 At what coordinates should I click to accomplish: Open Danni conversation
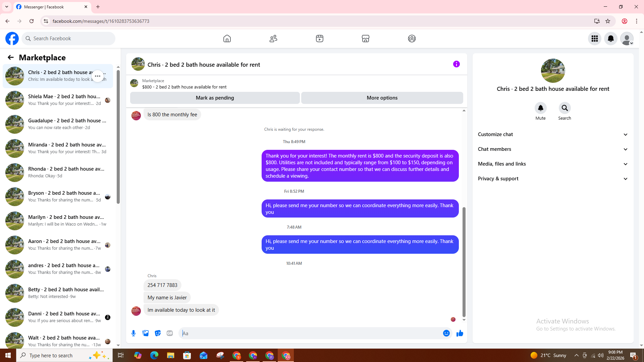(58, 317)
